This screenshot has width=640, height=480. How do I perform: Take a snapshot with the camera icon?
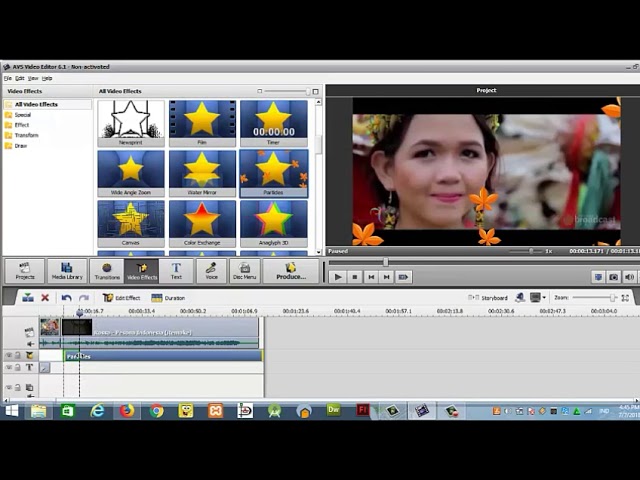pos(613,277)
